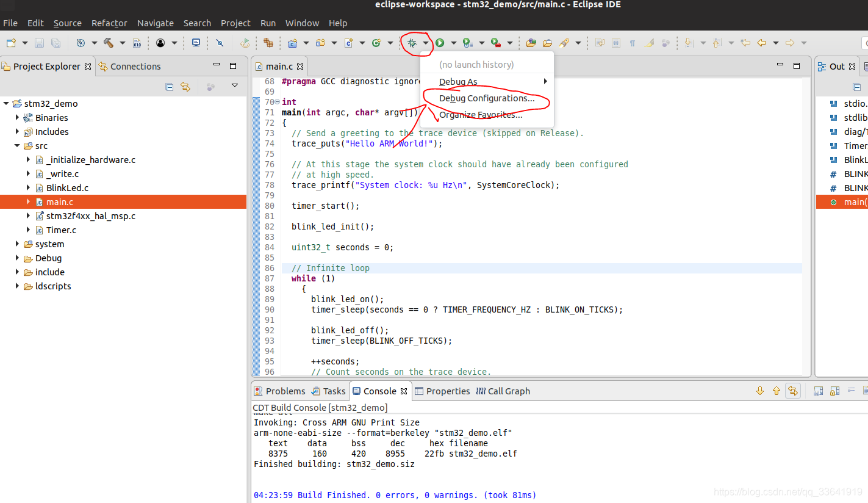The width and height of the screenshot is (868, 503).
Task: Open the Debug button dropdown arrow
Action: [426, 43]
